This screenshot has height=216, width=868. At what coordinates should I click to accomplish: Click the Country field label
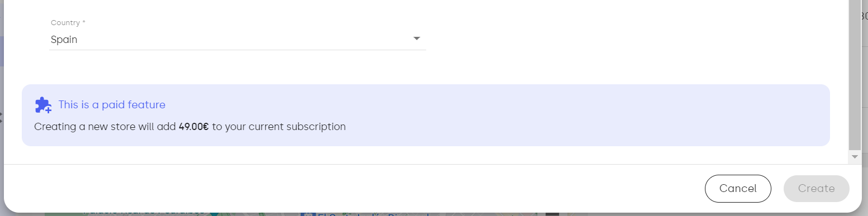coord(68,22)
